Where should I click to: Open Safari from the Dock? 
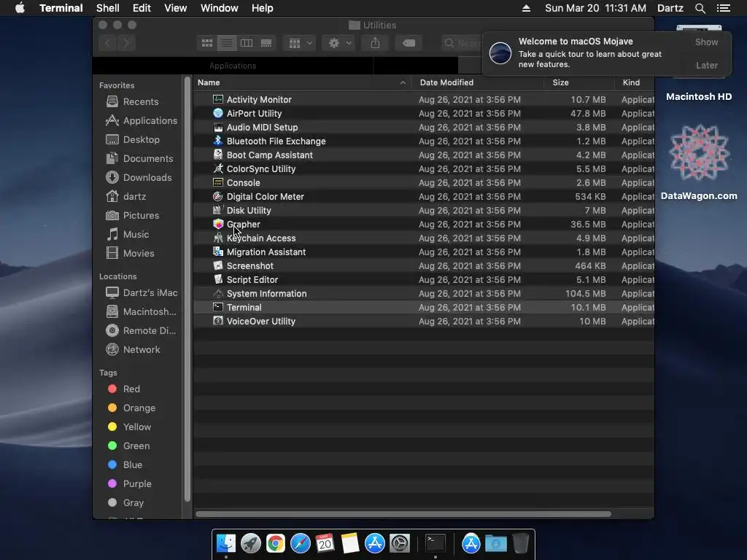[300, 543]
